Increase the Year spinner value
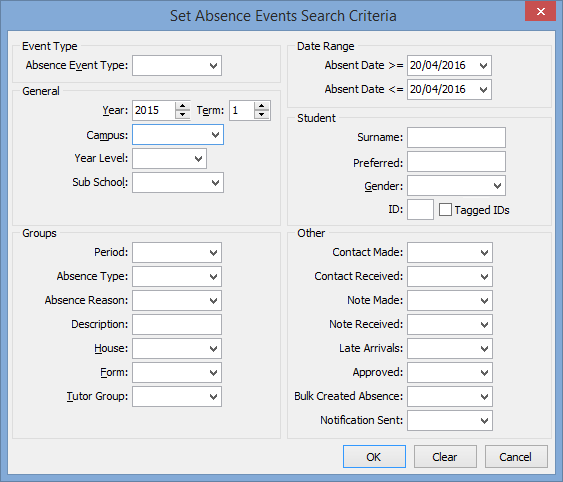 [x=182, y=106]
